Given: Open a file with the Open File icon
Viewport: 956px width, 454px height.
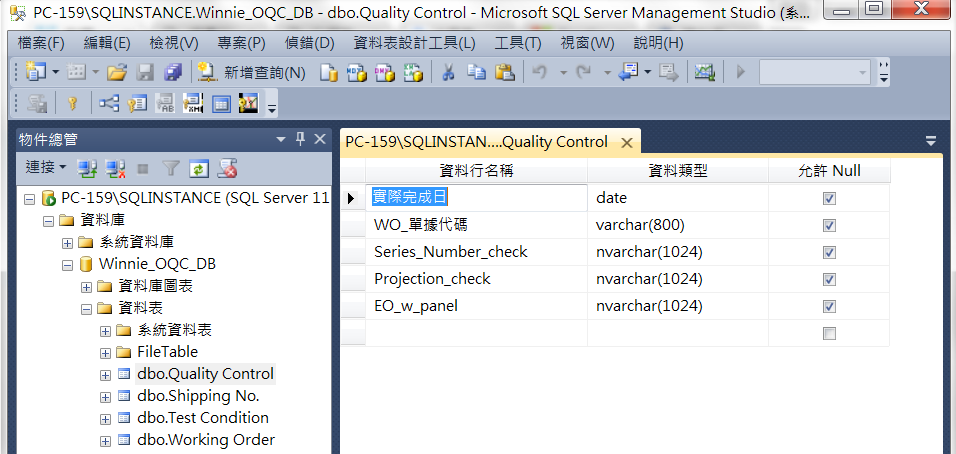Looking at the screenshot, I should [116, 73].
